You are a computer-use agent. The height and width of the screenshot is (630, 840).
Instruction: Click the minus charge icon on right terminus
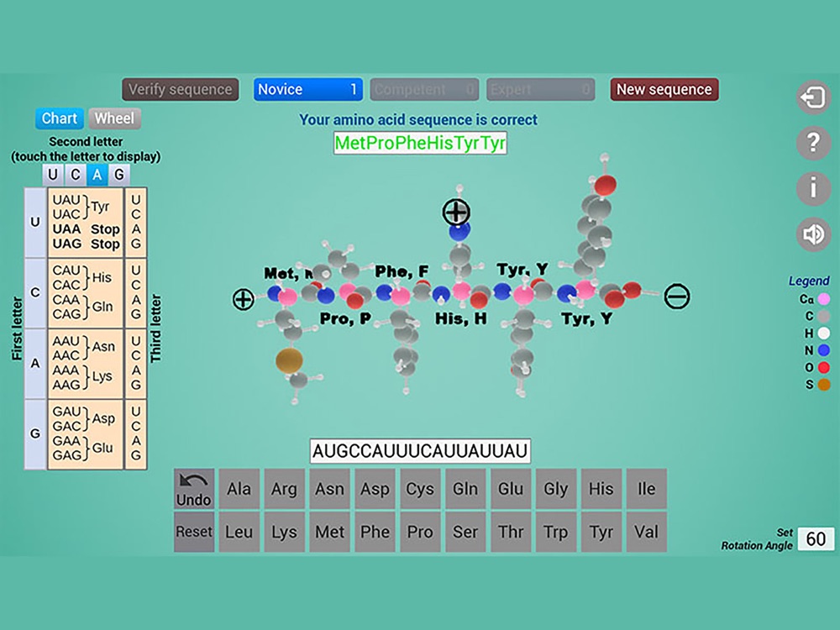click(677, 297)
